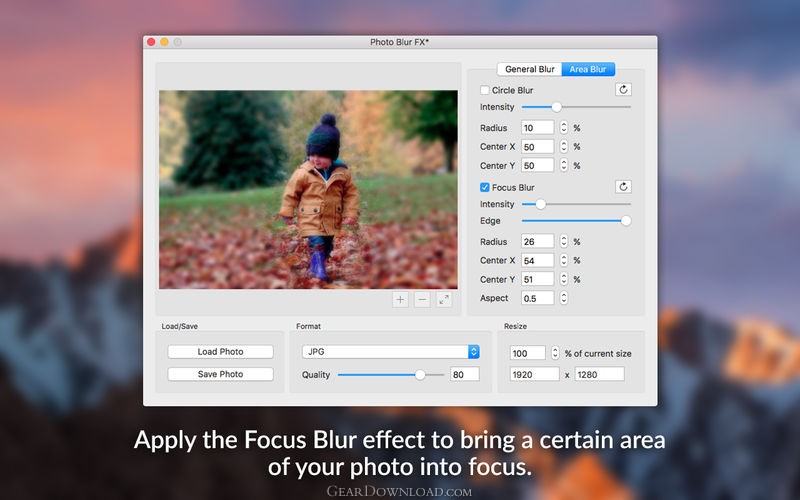
Task: Zoom out of photo with minus icon
Action: coord(422,300)
